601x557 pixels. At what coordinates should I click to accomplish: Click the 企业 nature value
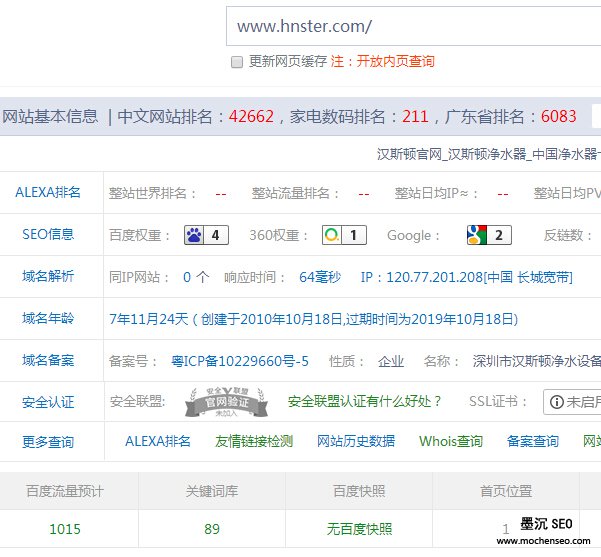pyautogui.click(x=391, y=361)
